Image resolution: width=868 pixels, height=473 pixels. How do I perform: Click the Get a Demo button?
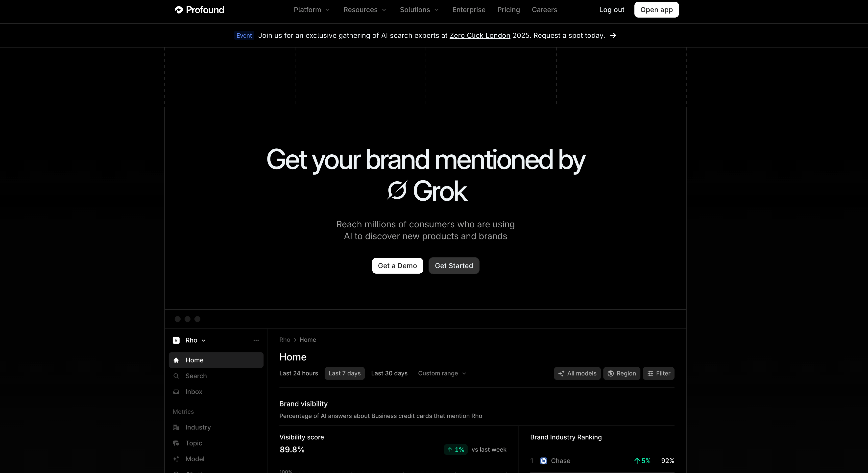coord(397,265)
